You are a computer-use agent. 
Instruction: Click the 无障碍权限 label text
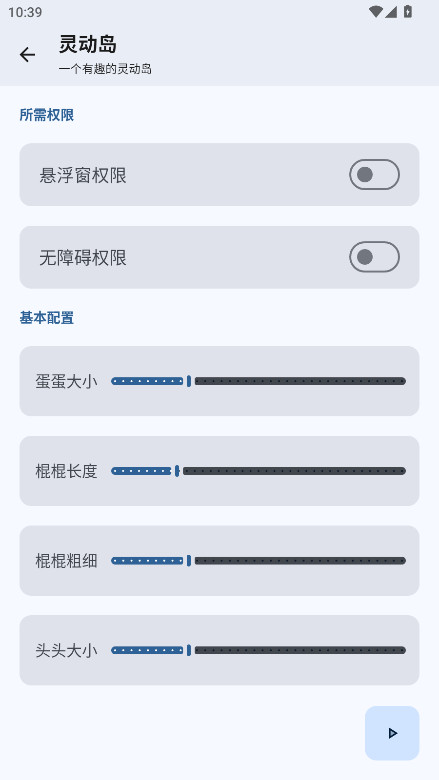click(83, 258)
